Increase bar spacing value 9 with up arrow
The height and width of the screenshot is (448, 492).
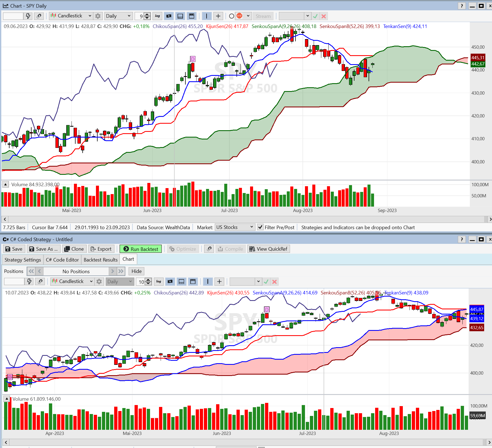click(147, 14)
